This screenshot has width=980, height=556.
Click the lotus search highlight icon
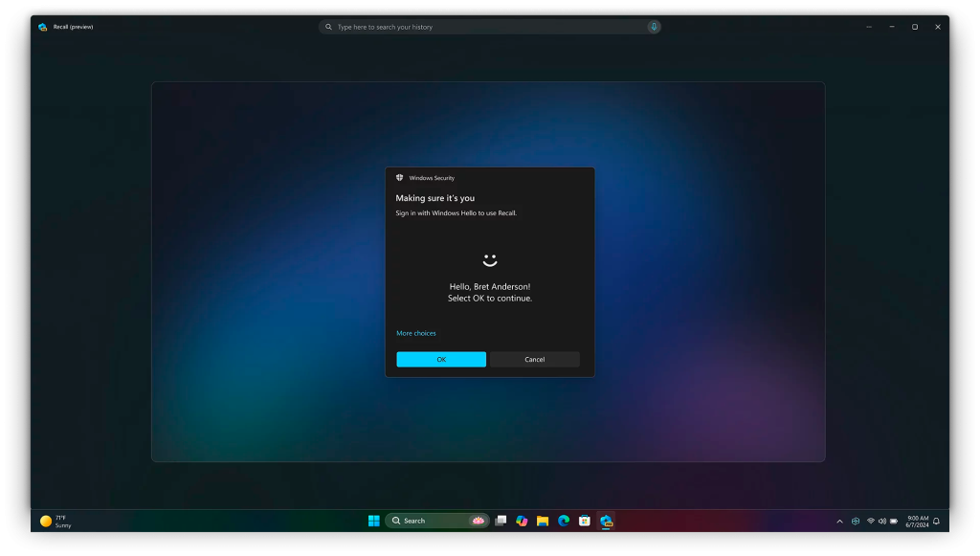tap(479, 521)
